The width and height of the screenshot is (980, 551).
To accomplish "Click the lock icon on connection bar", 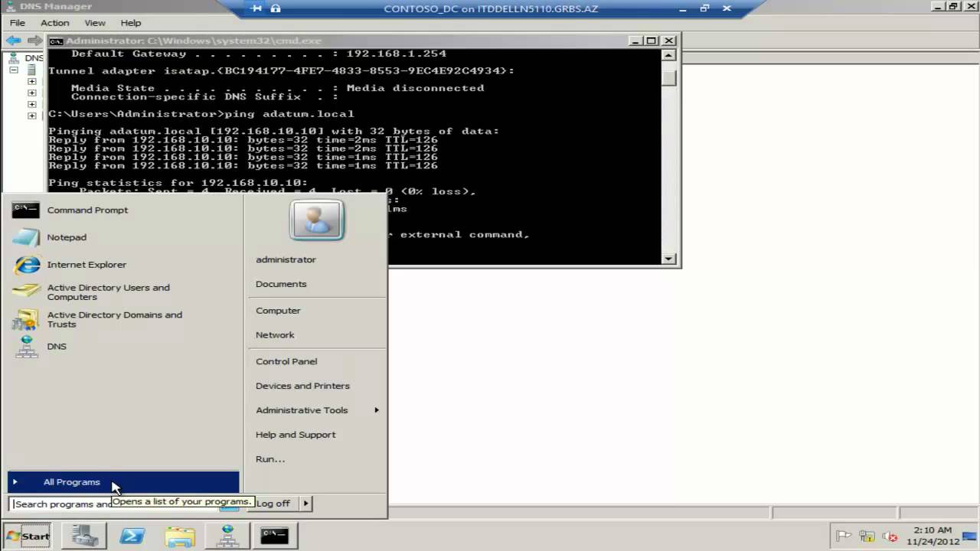I will (x=276, y=8).
